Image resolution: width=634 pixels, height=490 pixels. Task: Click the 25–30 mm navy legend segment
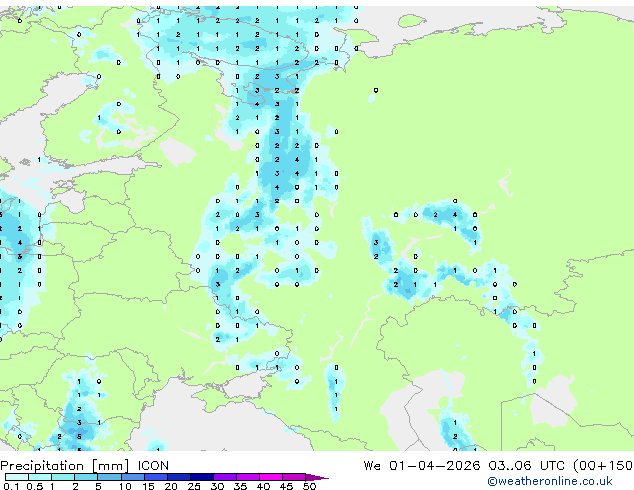pyautogui.click(x=201, y=477)
